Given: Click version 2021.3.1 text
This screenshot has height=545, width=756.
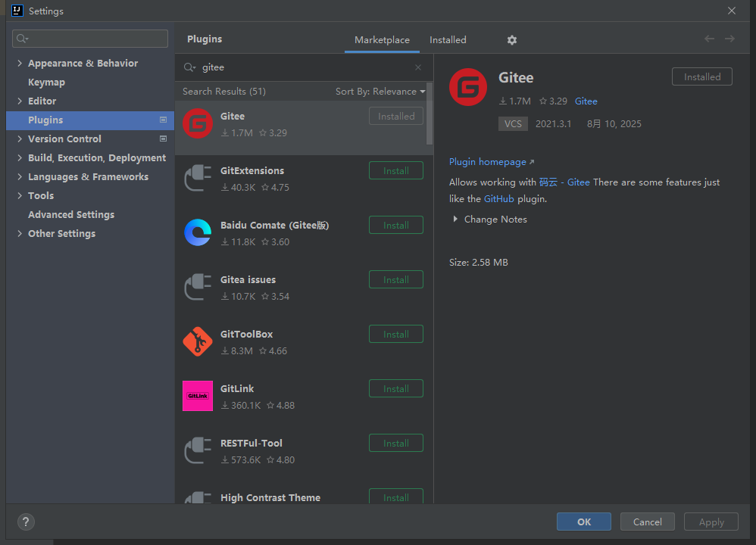Looking at the screenshot, I should pyautogui.click(x=553, y=124).
